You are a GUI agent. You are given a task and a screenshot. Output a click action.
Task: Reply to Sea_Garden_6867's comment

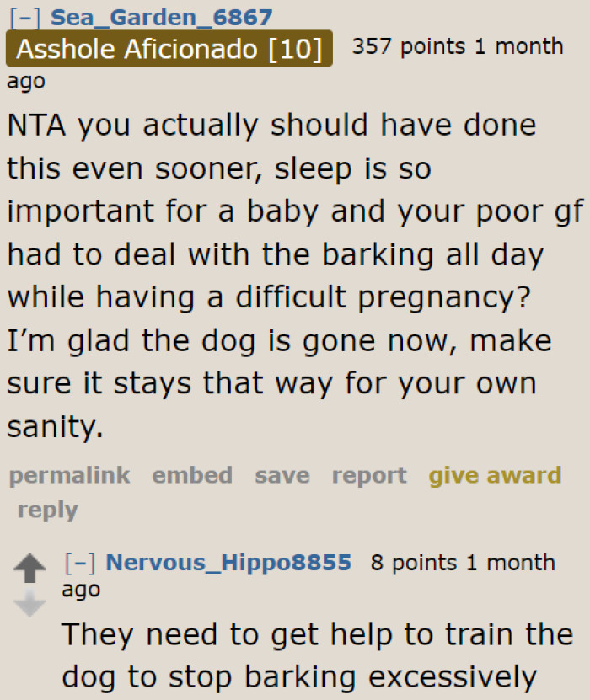(x=47, y=510)
